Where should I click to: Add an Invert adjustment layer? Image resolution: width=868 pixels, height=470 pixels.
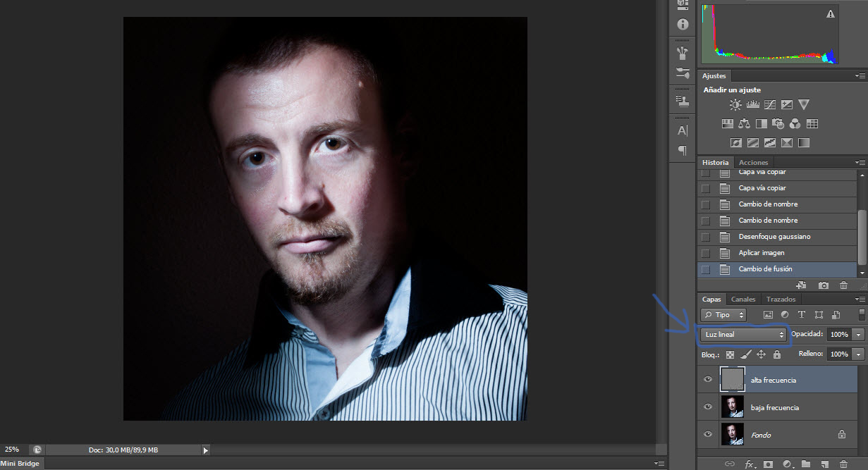point(735,142)
